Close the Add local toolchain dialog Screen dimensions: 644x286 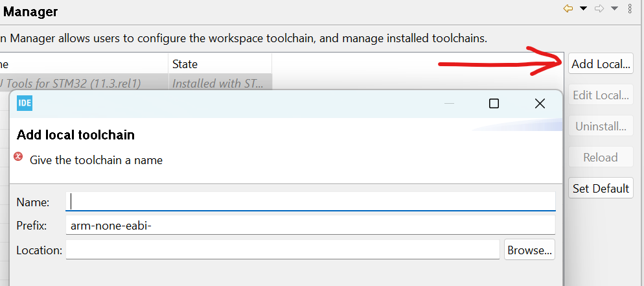click(540, 104)
